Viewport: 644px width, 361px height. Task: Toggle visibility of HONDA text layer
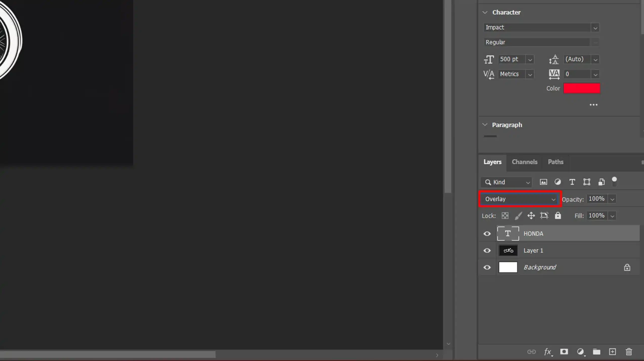pos(487,233)
